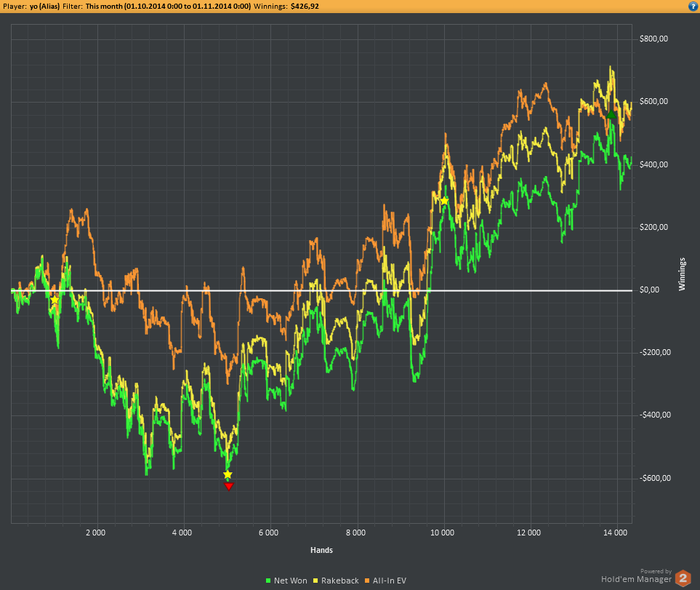
Task: Click the green Net Won color swatch
Action: [x=268, y=581]
